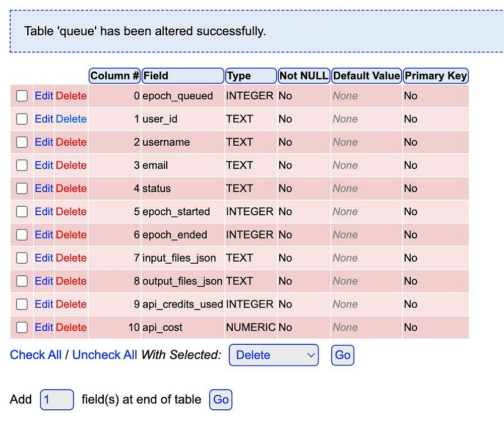Click the success message about table 'queue'
This screenshot has height=425, width=504.
[x=145, y=31]
